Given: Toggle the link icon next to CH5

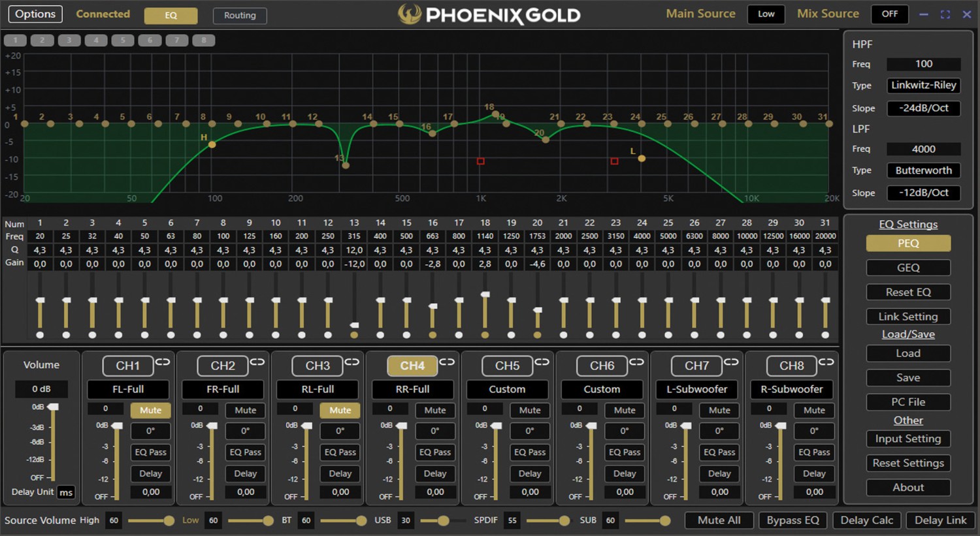Looking at the screenshot, I should (x=542, y=362).
